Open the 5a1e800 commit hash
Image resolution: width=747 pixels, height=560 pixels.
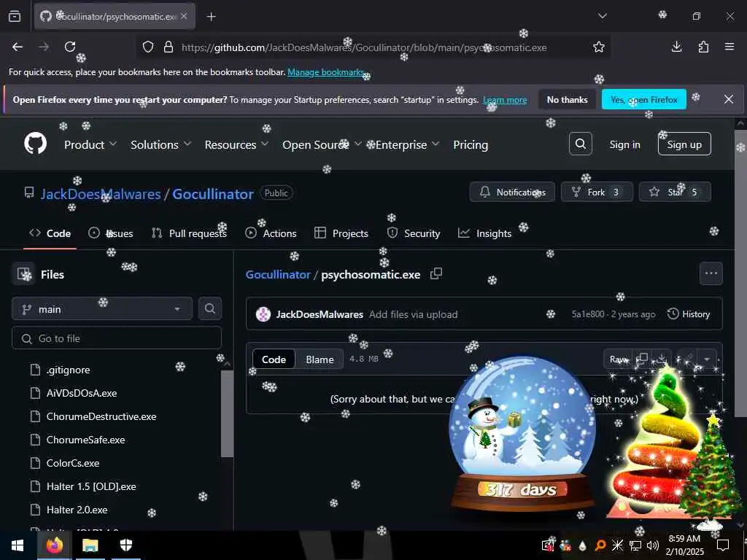(588, 314)
